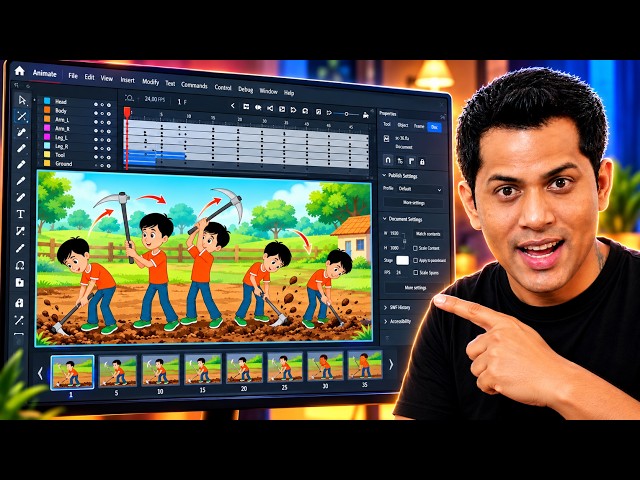This screenshot has height=480, width=640.
Task: Select the highlighted crossed-lines tool
Action: coord(22,116)
